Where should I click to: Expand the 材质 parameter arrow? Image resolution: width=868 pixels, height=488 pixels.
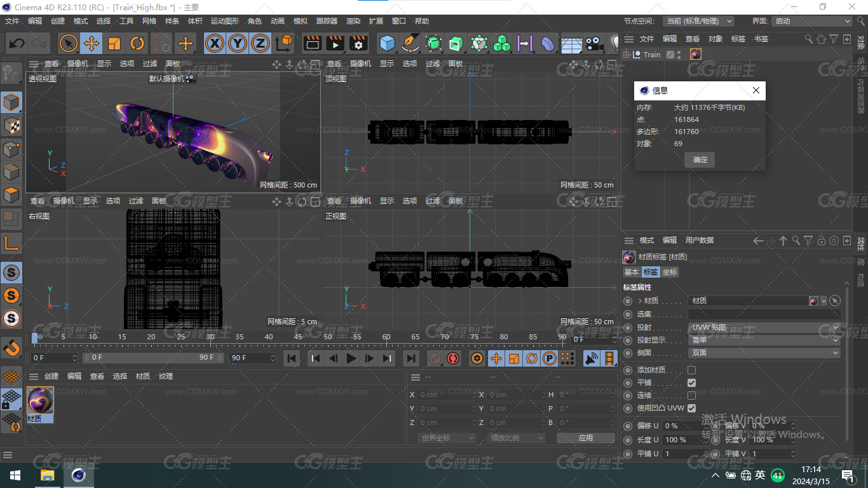click(640, 301)
